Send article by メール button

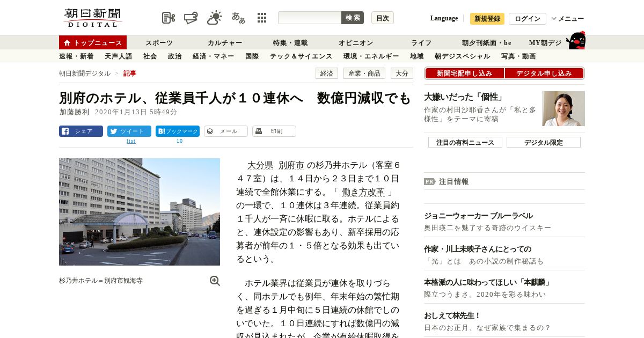pyautogui.click(x=226, y=131)
